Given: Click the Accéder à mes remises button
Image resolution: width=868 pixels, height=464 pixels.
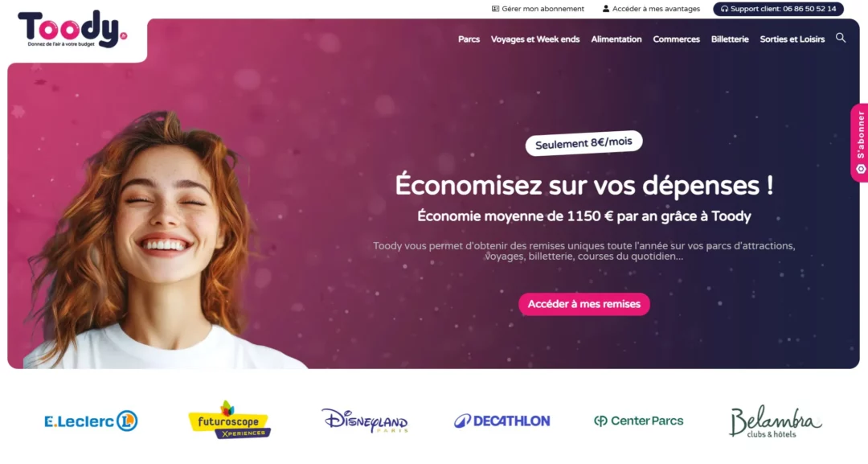Looking at the screenshot, I should click(x=584, y=304).
